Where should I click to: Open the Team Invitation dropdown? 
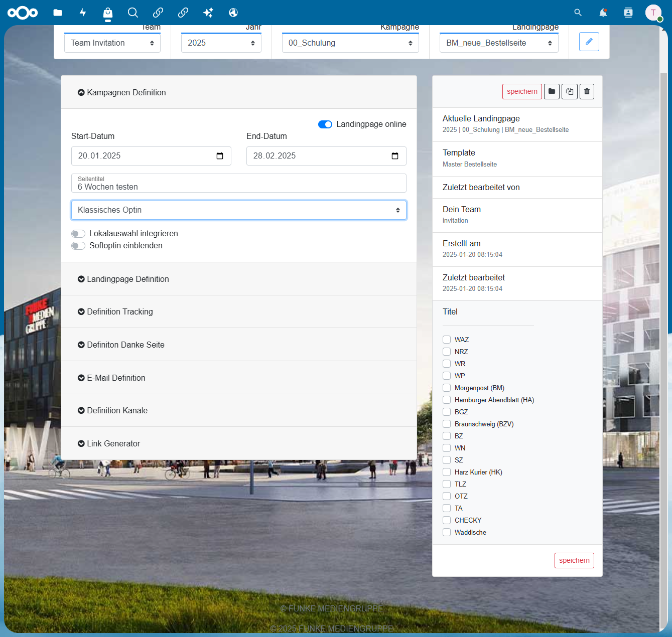112,43
